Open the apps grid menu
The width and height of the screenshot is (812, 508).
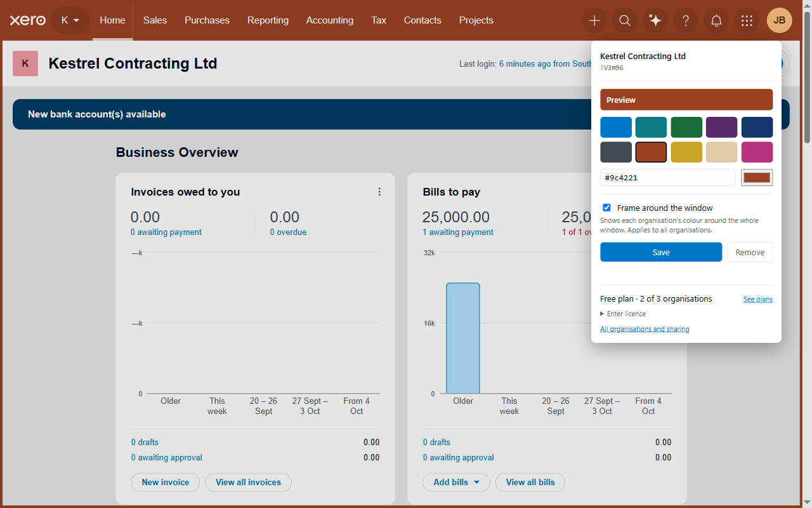pyautogui.click(x=747, y=20)
